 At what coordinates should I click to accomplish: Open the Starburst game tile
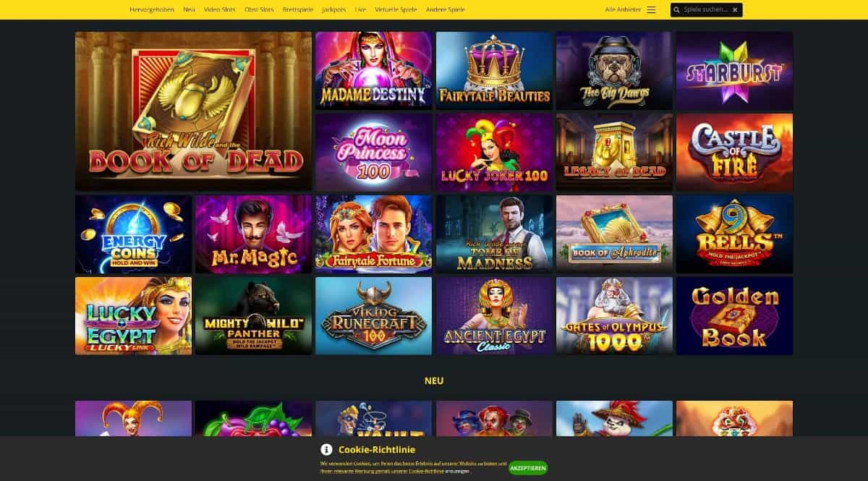734,70
